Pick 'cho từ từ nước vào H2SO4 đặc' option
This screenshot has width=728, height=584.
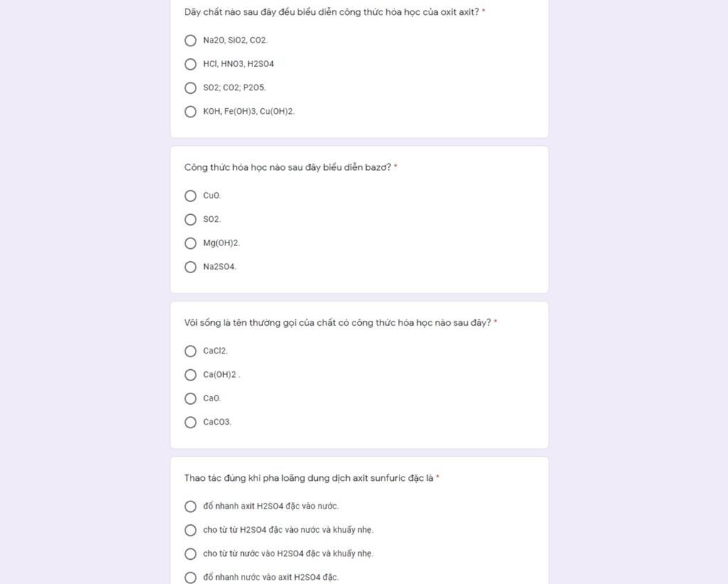tap(191, 554)
